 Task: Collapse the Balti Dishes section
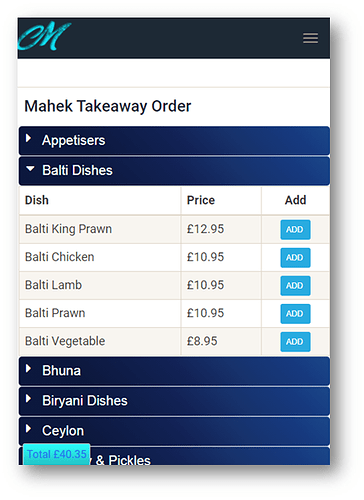174,171
